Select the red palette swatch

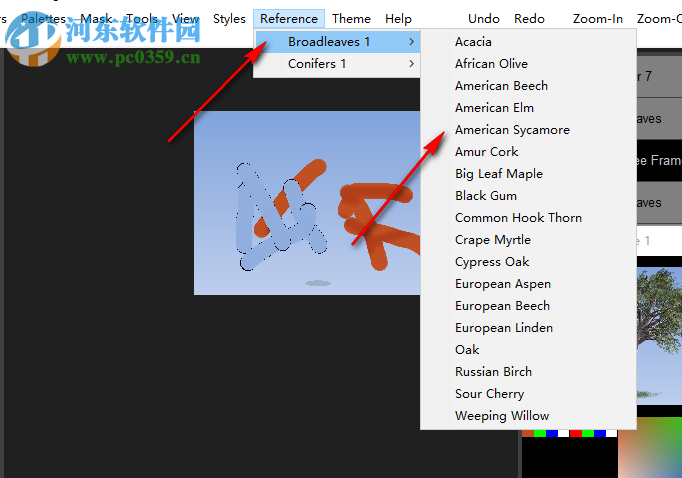(x=576, y=433)
